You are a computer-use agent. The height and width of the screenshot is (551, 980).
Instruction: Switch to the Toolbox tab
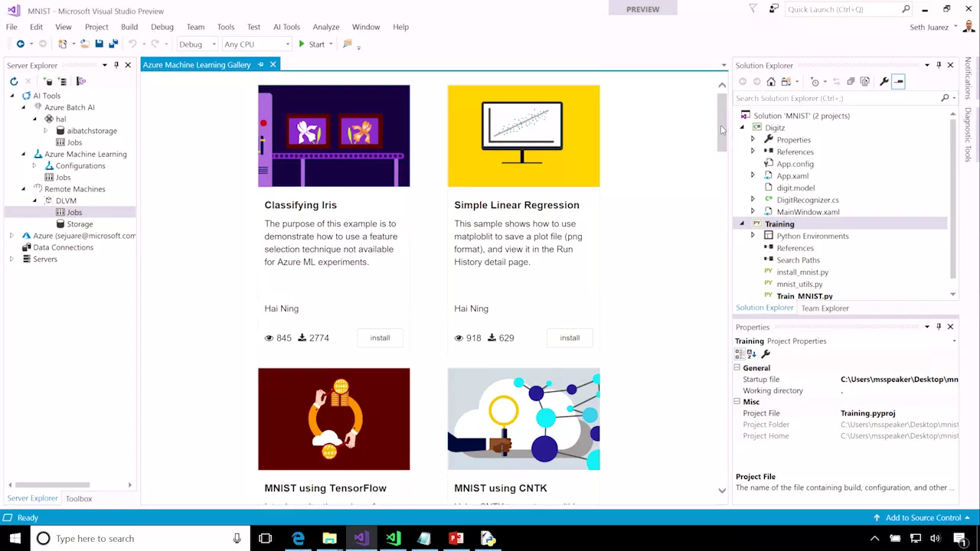click(79, 498)
